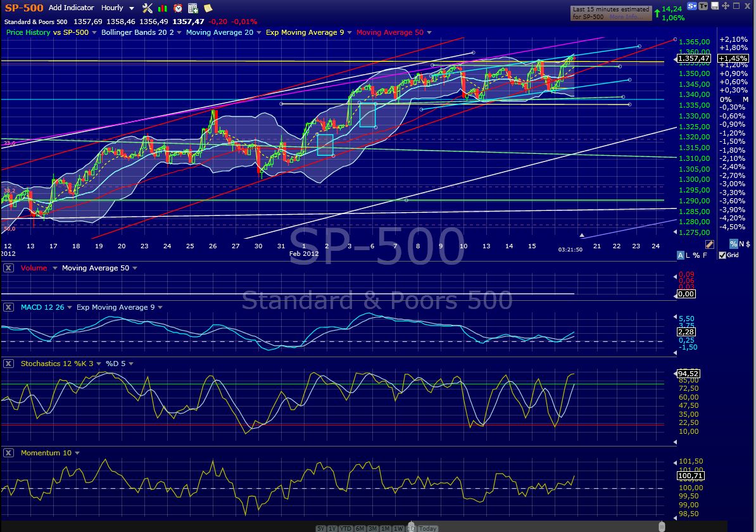The image size is (756, 532).
Task: Select percent scale mode (% next to N $)
Action: pyautogui.click(x=733, y=244)
